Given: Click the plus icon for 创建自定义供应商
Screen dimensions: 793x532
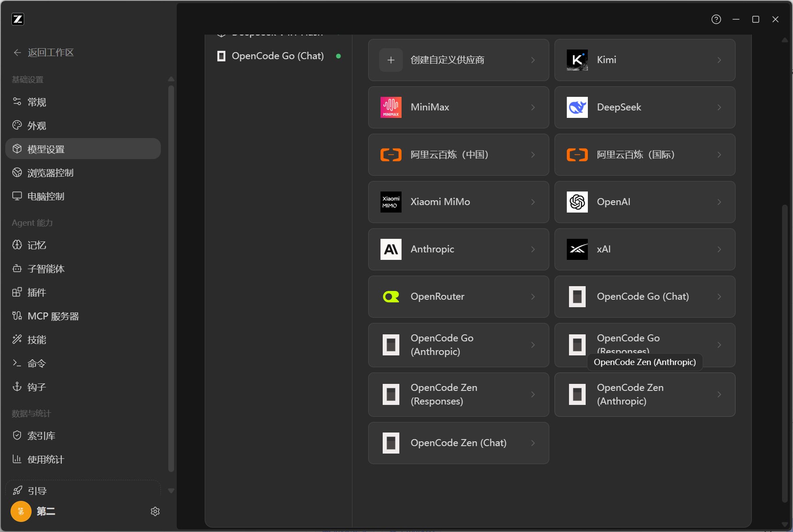Looking at the screenshot, I should [x=391, y=60].
